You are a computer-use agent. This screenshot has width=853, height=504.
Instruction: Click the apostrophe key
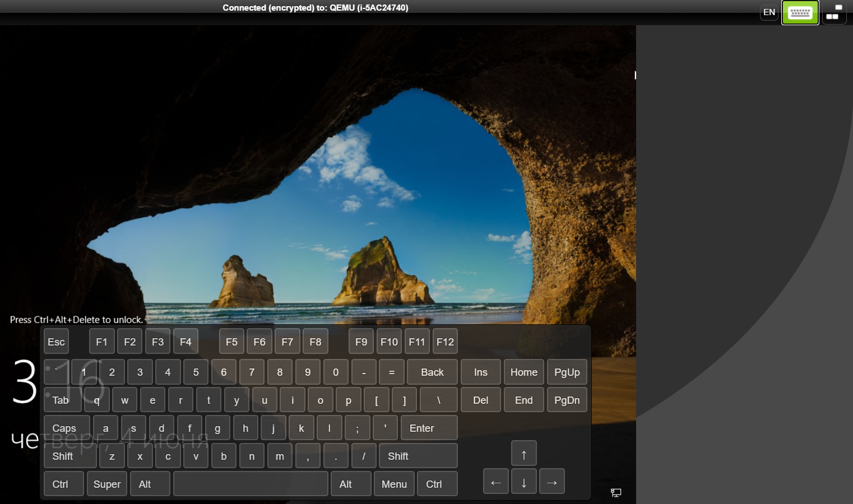(385, 428)
